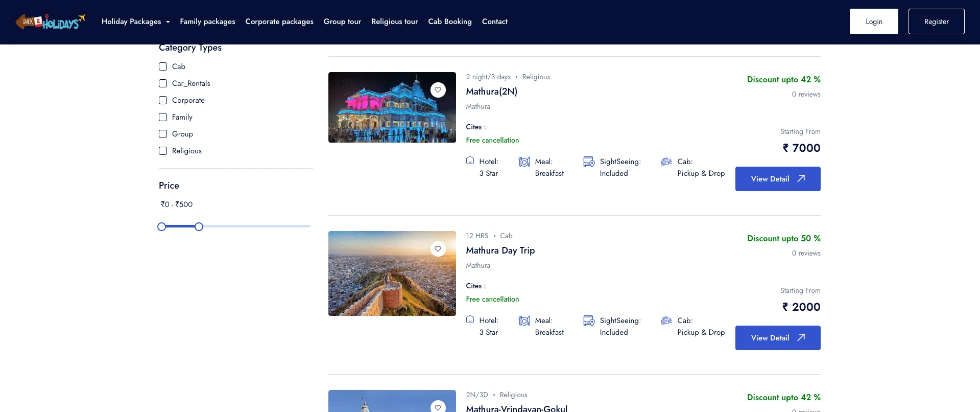Click SightSeeing icon in Mathura(2N) card
This screenshot has width=980, height=412.
589,162
